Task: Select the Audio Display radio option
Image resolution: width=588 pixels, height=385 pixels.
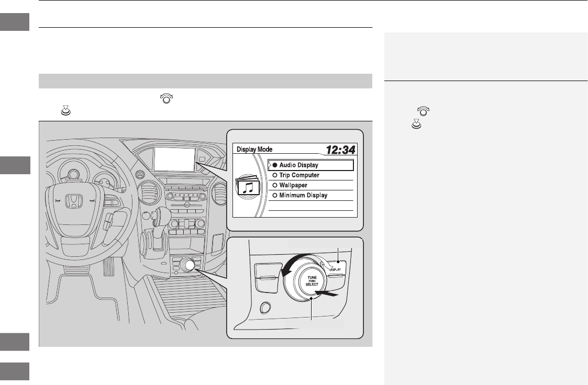Action: [x=311, y=165]
